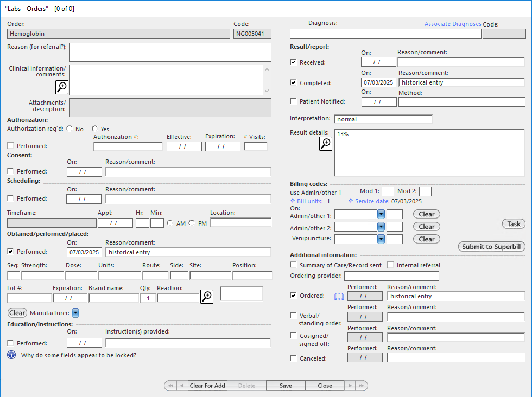
Task: Click the Received On date field
Action: [x=378, y=62]
